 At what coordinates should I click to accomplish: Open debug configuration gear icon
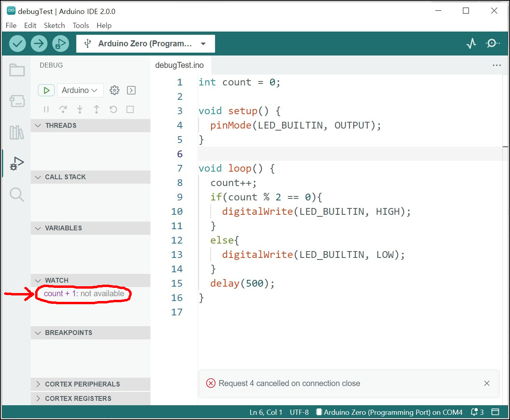[115, 90]
